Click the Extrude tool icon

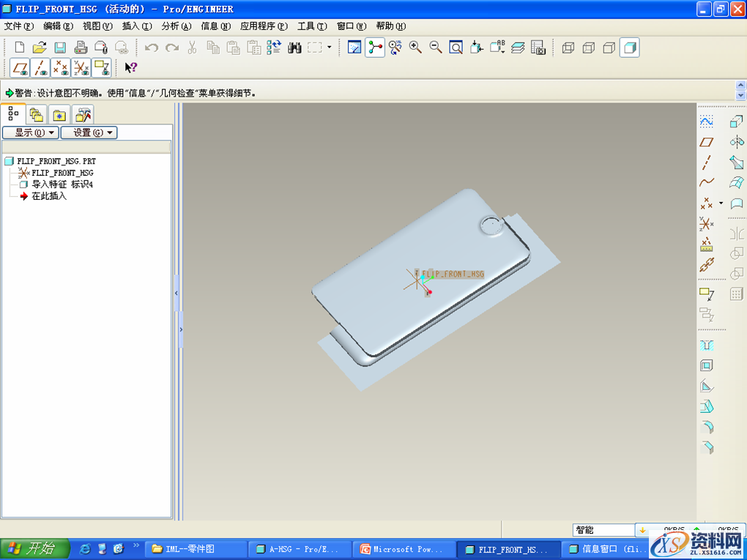click(737, 122)
